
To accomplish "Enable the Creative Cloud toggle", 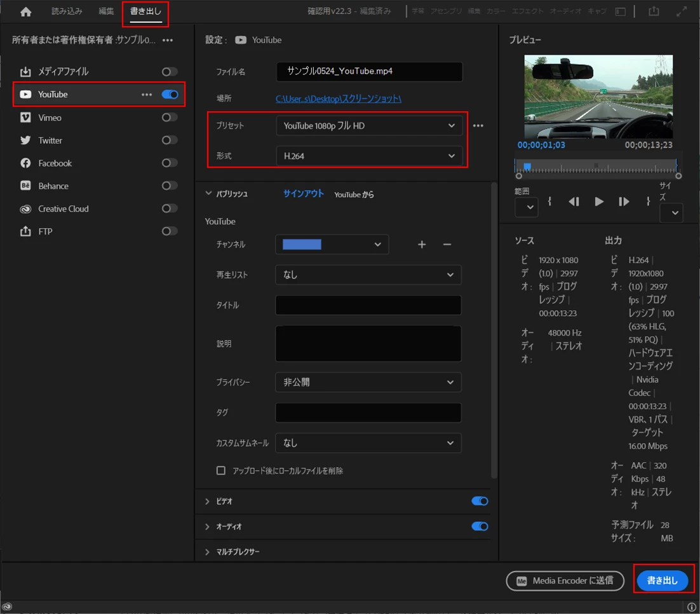I will tap(170, 208).
